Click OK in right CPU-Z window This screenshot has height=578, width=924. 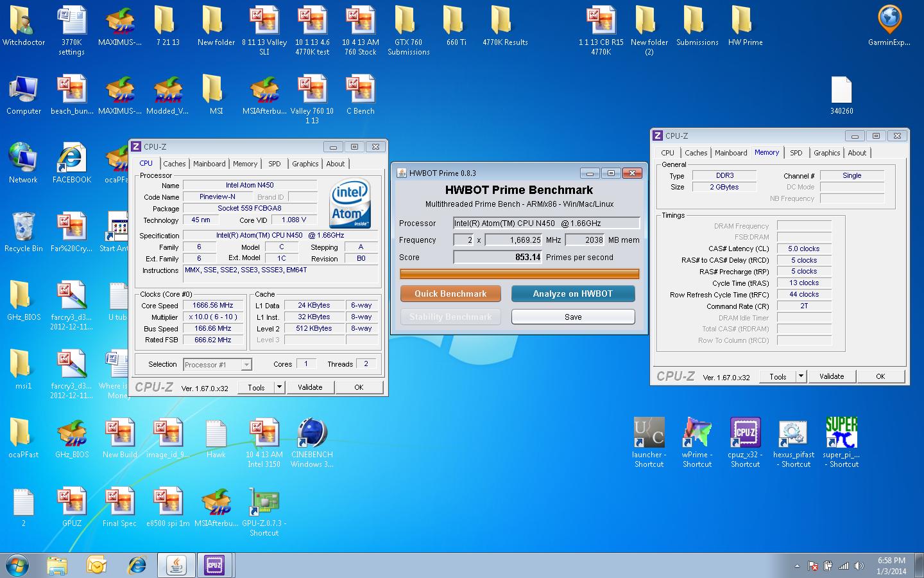point(880,376)
